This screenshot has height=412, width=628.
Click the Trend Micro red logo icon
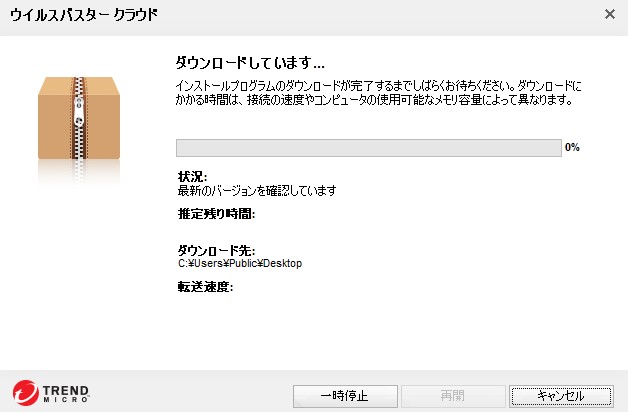coord(25,393)
